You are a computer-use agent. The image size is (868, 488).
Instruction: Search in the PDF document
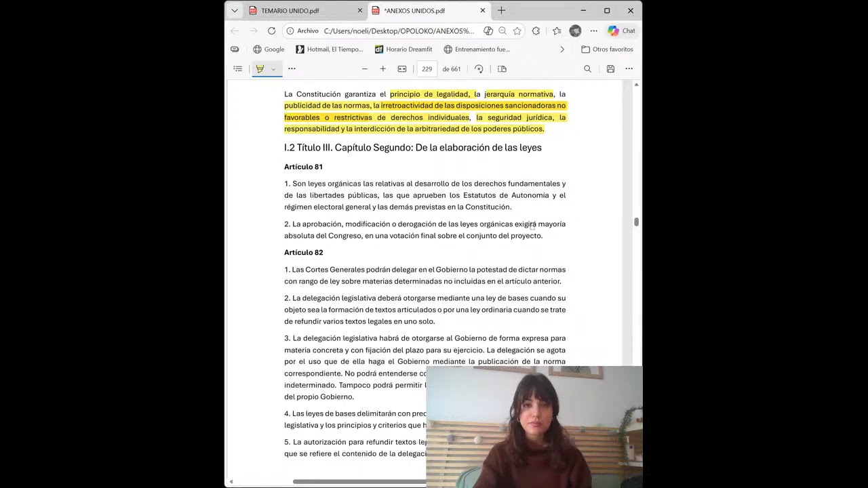coord(588,68)
